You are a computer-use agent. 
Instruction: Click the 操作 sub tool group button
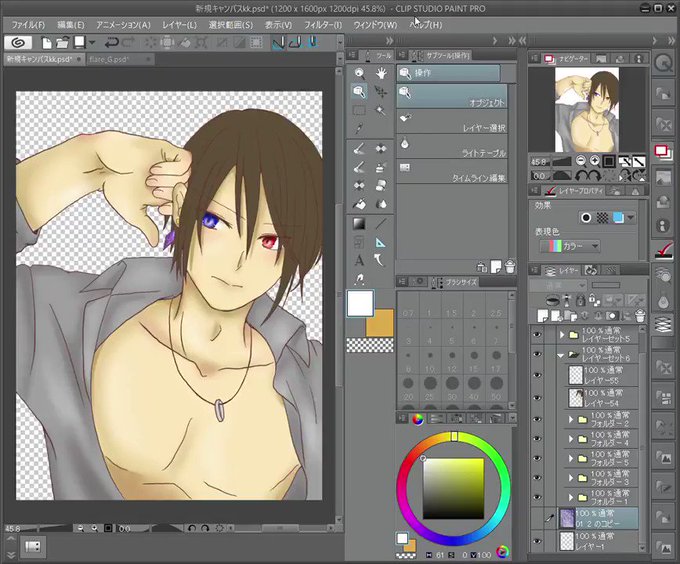[448, 73]
